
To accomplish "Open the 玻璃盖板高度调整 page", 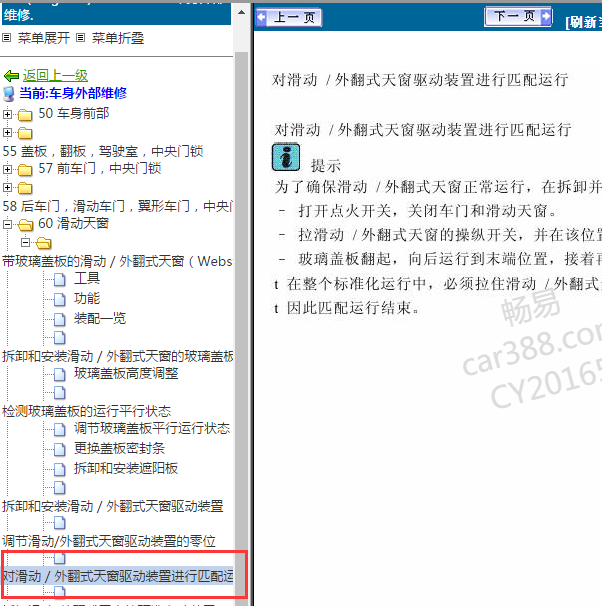I will pos(126,373).
